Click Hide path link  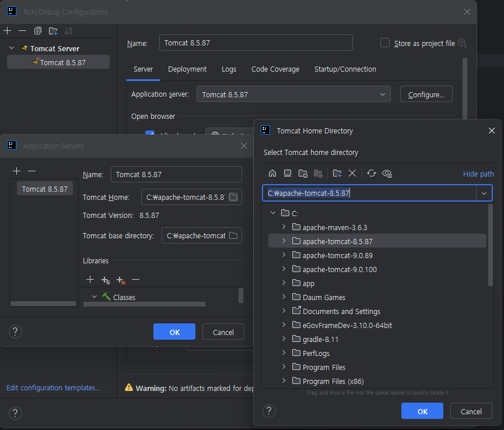pos(478,174)
